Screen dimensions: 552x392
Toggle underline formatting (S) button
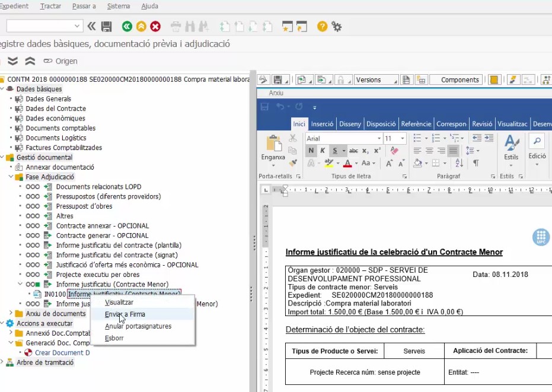[335, 151]
